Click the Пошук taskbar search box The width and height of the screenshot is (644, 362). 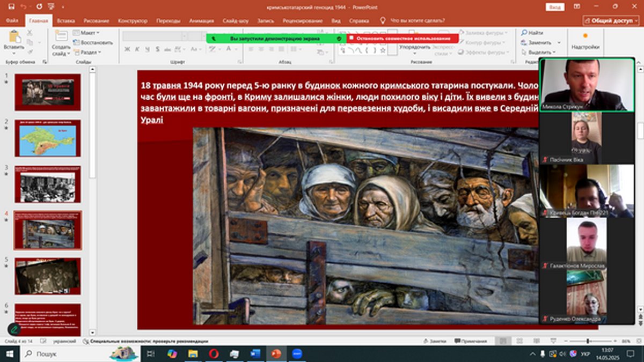point(80,354)
